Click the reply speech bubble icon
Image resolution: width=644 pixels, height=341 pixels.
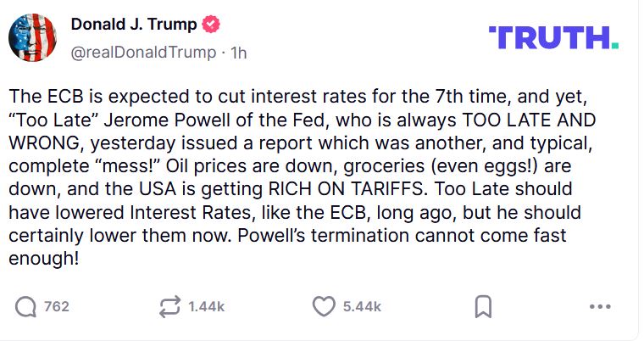(26, 306)
